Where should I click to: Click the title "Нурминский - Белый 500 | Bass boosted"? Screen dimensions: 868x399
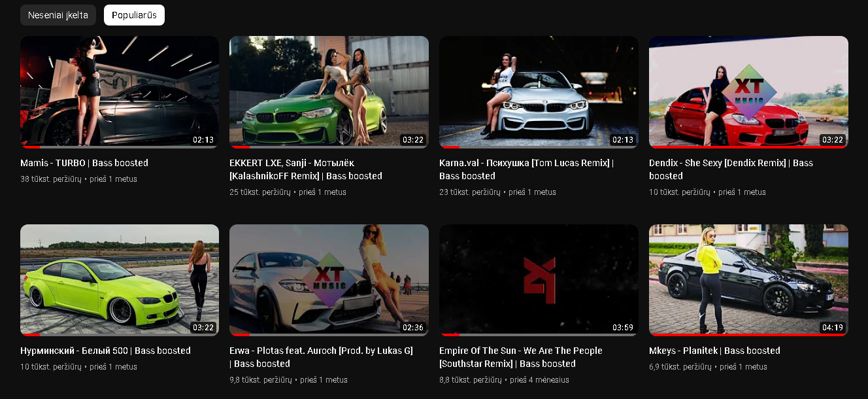click(105, 351)
